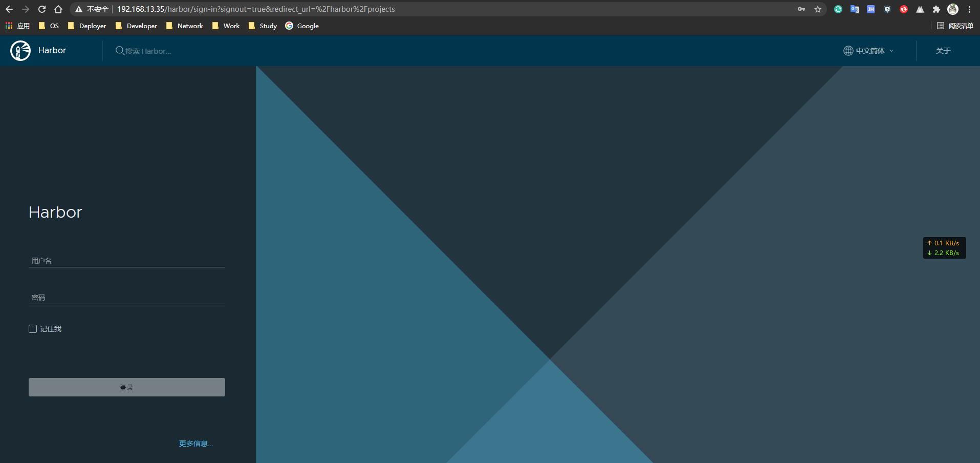Open the 阅读清单 reading list
The height and width of the screenshot is (463, 980).
[955, 26]
